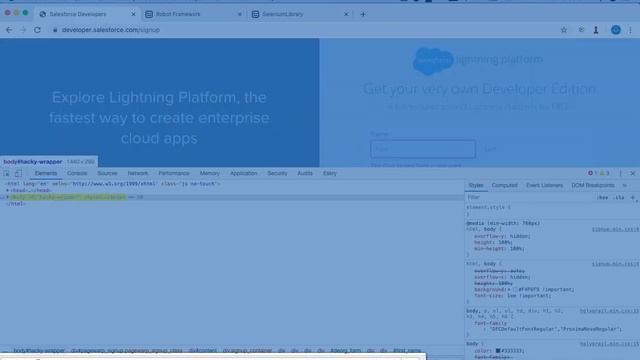Switch to the Console tab
The image size is (640, 360).
point(77,173)
